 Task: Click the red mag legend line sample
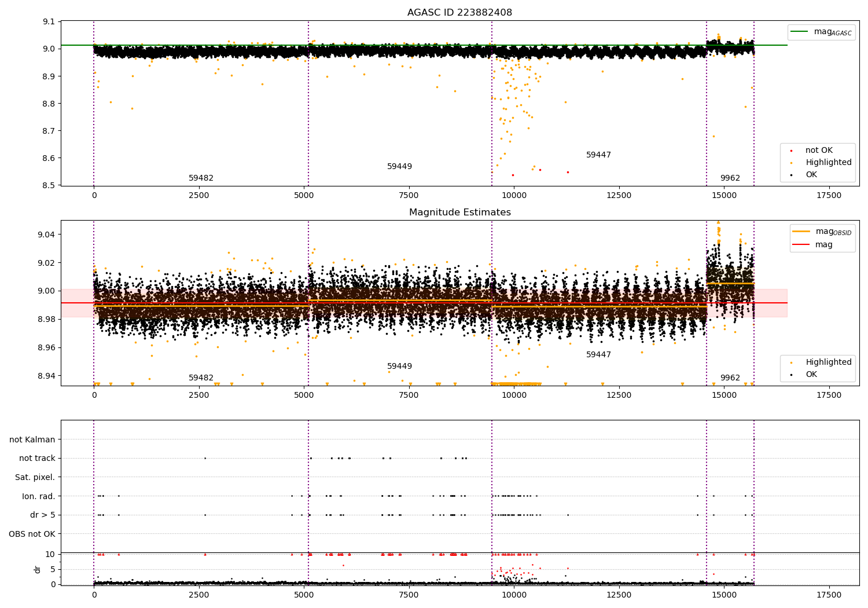coord(801,244)
